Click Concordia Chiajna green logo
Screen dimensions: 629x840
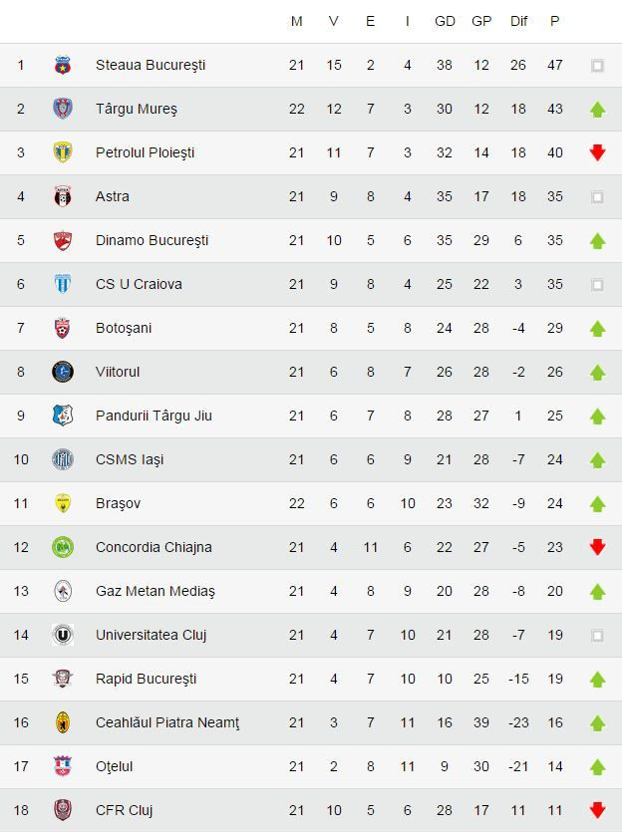63,548
